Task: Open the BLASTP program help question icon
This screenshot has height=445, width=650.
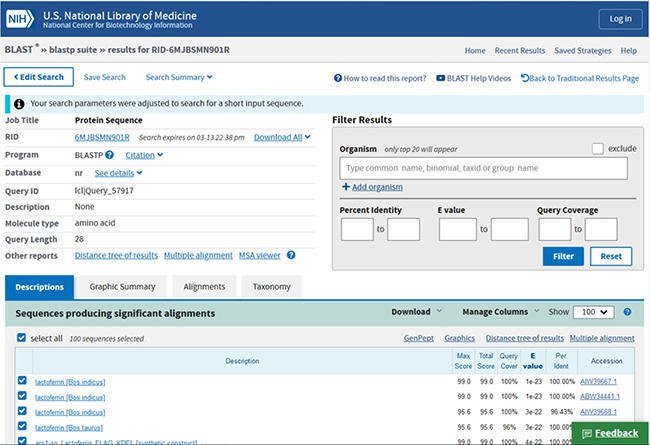Action: coord(109,155)
